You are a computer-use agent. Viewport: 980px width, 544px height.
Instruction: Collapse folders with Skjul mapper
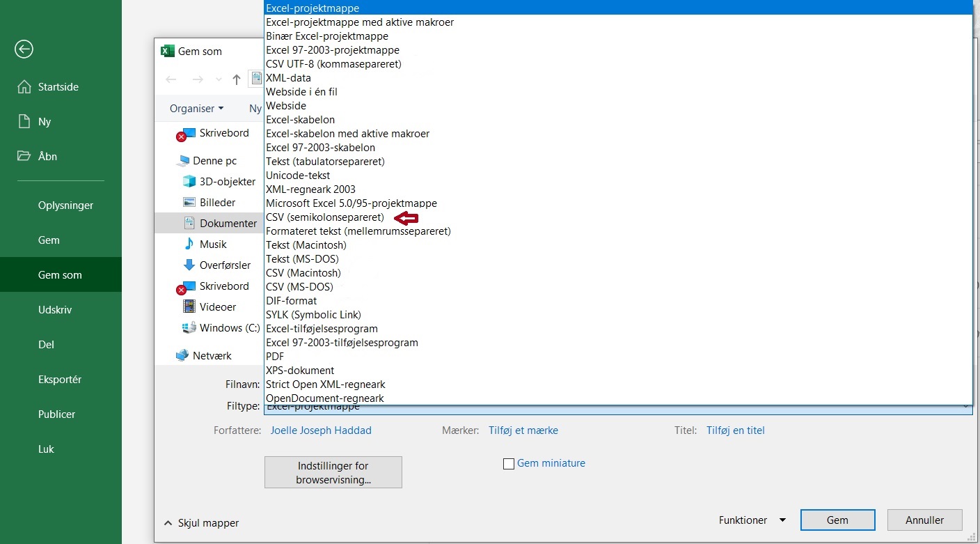pyautogui.click(x=201, y=522)
